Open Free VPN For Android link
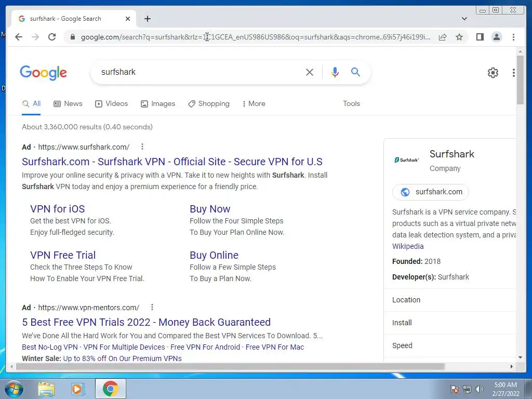The height and width of the screenshot is (399, 532). (x=205, y=347)
